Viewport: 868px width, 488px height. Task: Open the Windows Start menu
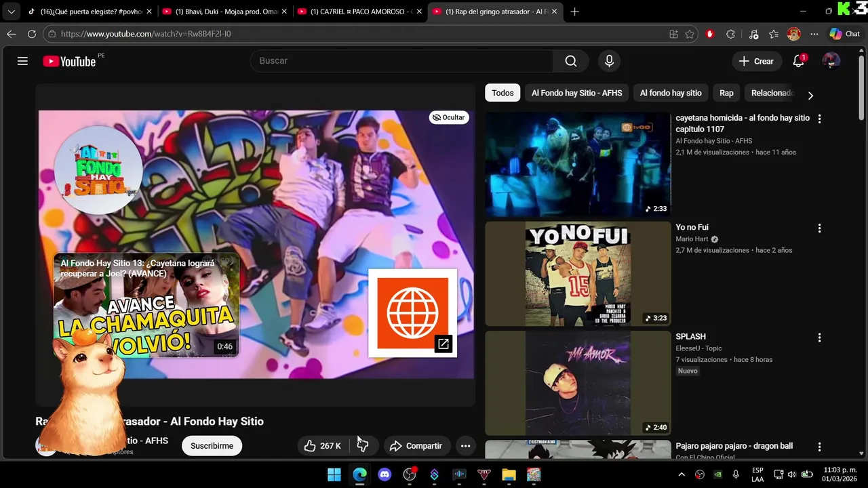click(334, 474)
